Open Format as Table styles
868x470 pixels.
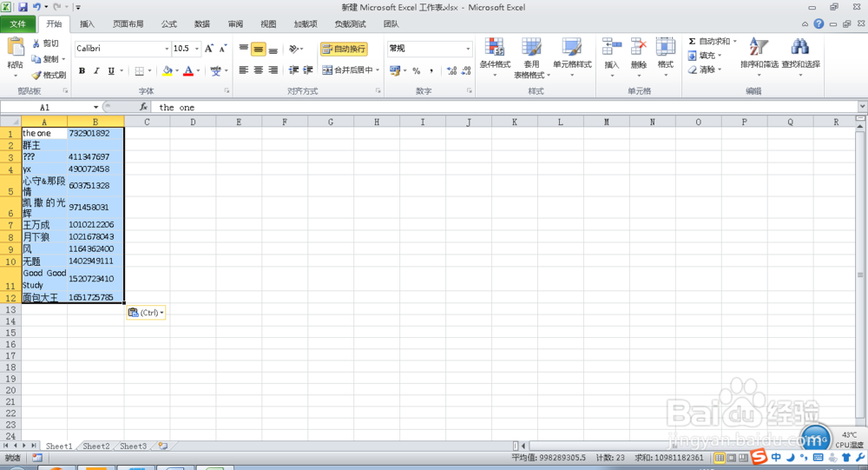click(531, 47)
